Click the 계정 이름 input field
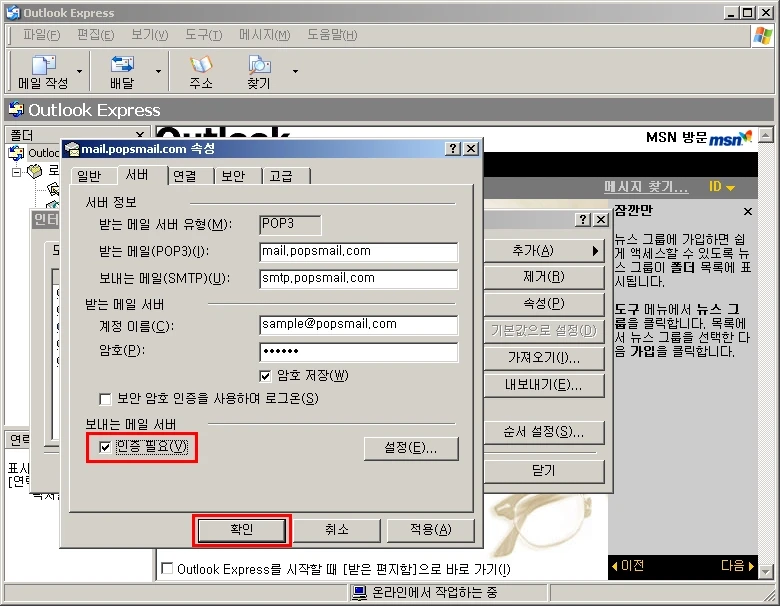Image resolution: width=780 pixels, height=606 pixels. [358, 324]
